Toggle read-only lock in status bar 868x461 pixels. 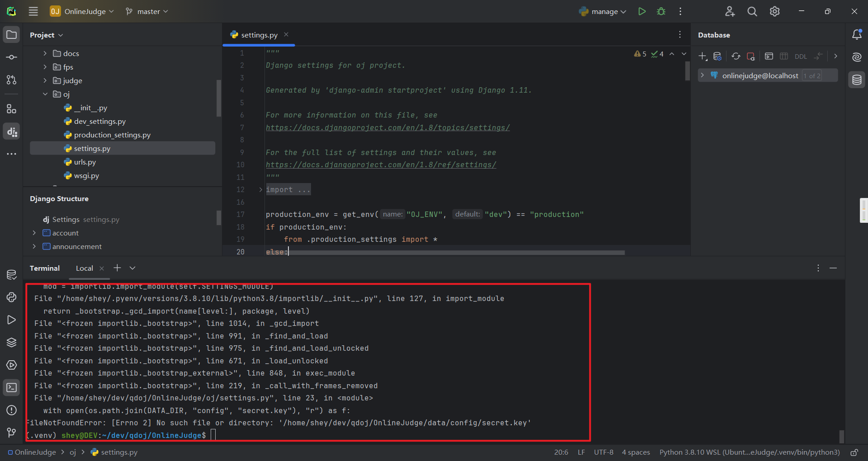[854, 452]
